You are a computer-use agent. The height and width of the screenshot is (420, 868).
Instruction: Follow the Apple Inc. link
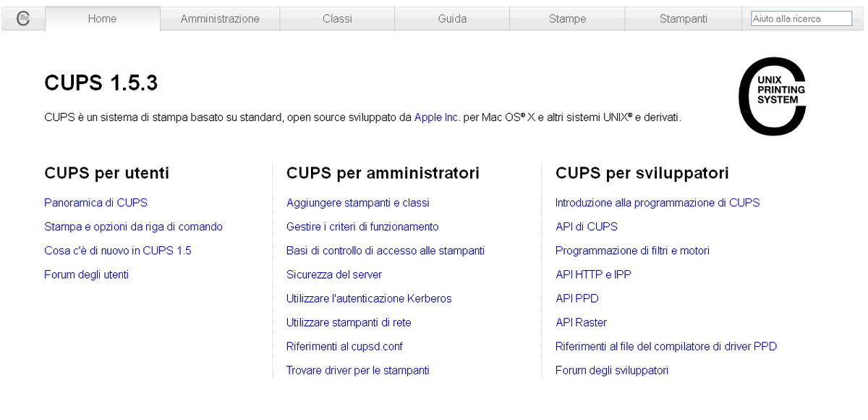437,117
